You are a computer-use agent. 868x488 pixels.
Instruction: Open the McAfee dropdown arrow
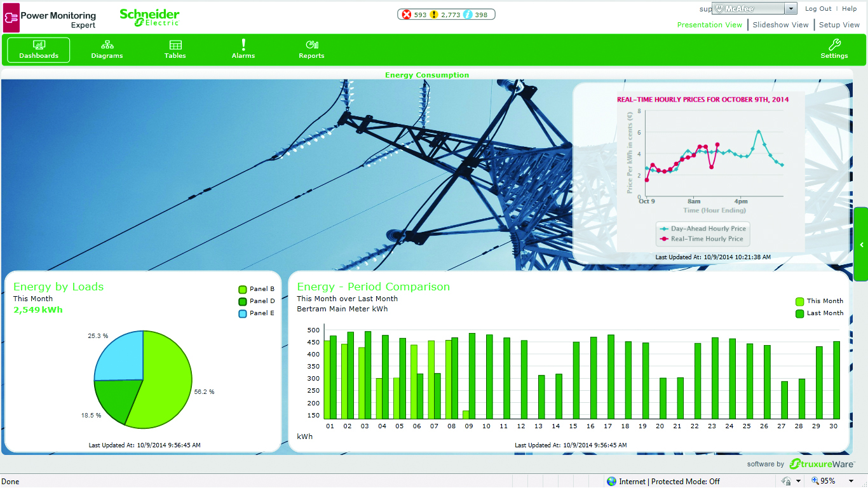point(790,9)
